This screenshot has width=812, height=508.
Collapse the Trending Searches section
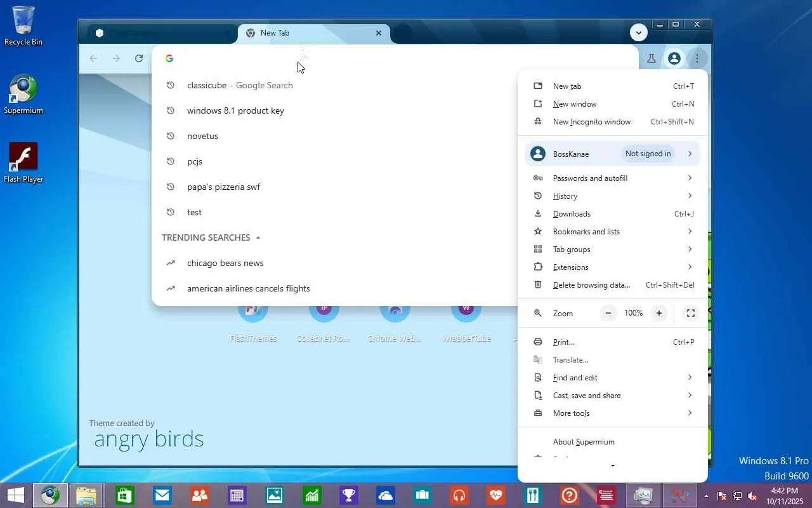(258, 237)
